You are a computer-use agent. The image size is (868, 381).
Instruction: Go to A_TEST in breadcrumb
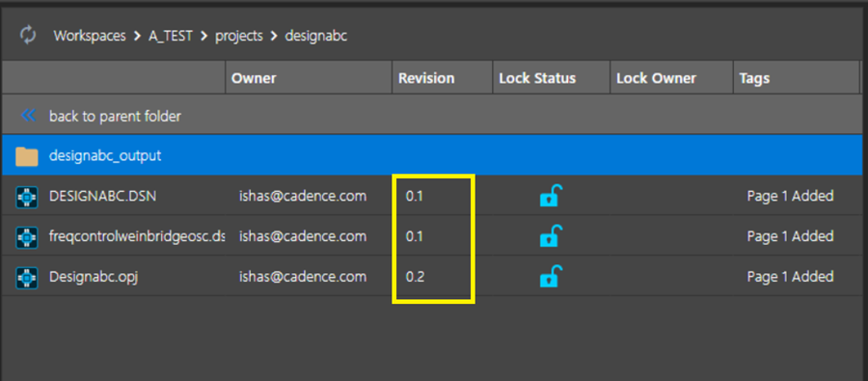point(171,37)
